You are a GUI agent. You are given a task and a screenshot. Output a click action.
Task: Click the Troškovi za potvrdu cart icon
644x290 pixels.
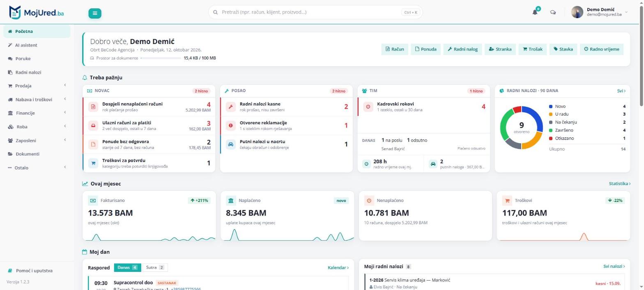(x=93, y=163)
